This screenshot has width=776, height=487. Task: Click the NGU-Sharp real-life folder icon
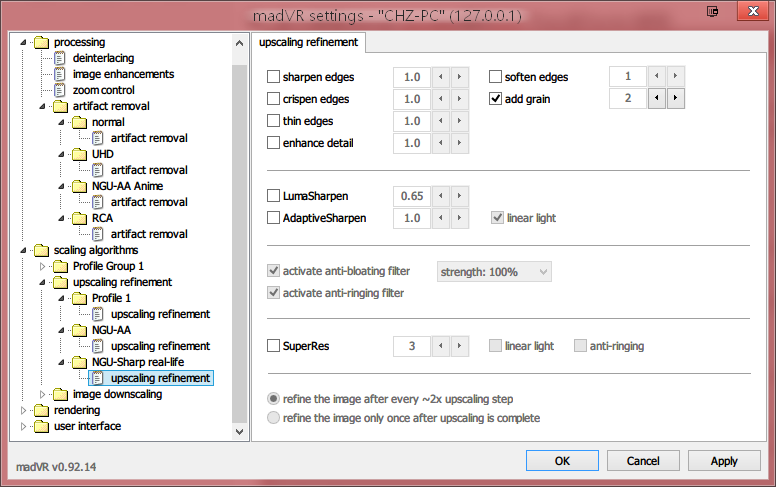(79, 363)
